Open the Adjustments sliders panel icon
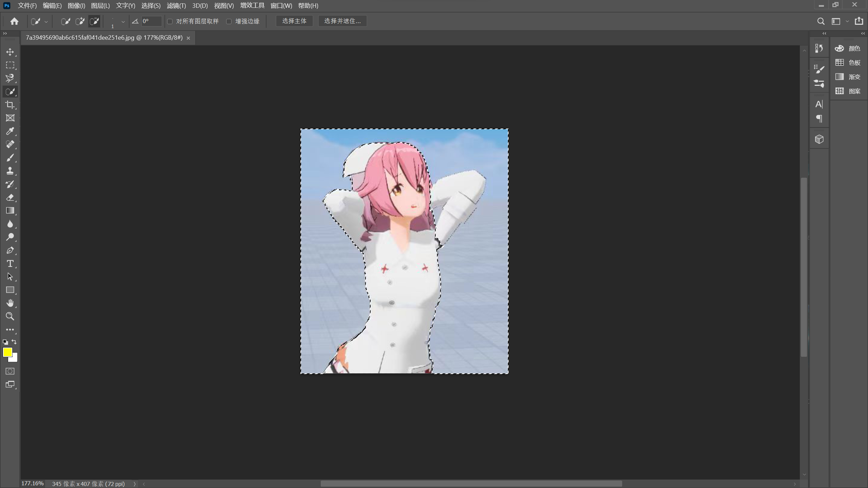 (819, 83)
